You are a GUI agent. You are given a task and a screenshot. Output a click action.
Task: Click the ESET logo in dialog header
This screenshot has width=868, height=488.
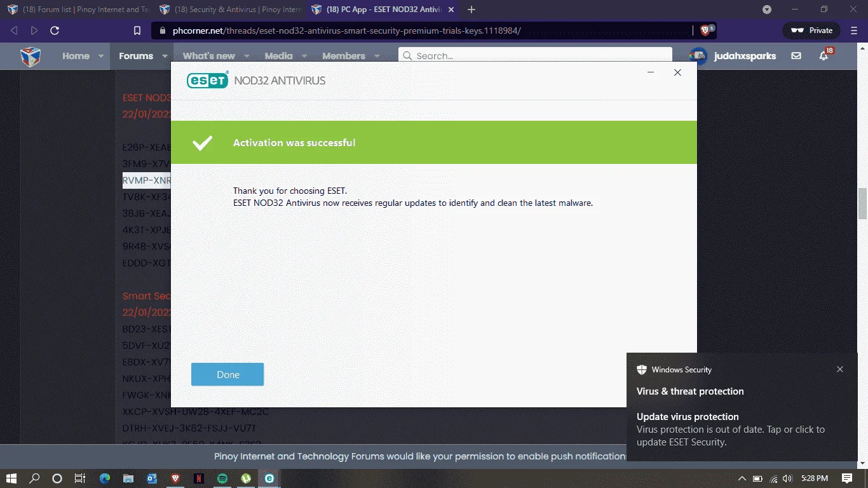click(207, 80)
